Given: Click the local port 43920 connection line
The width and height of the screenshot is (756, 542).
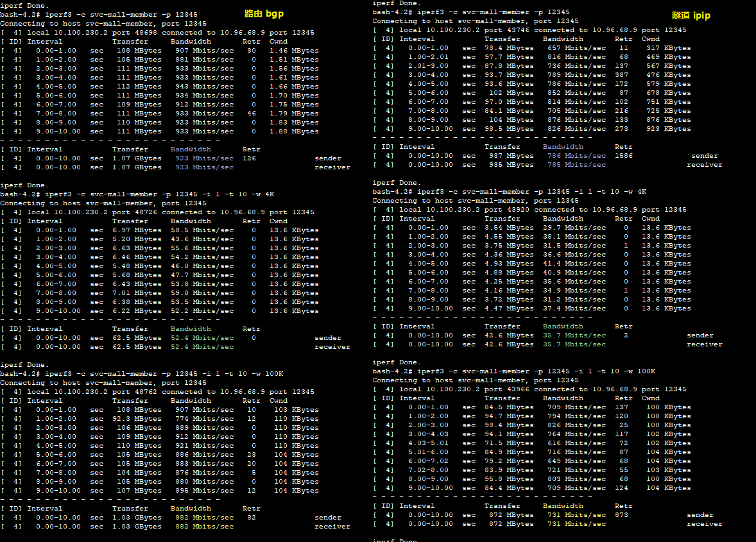Looking at the screenshot, I should tap(529, 210).
